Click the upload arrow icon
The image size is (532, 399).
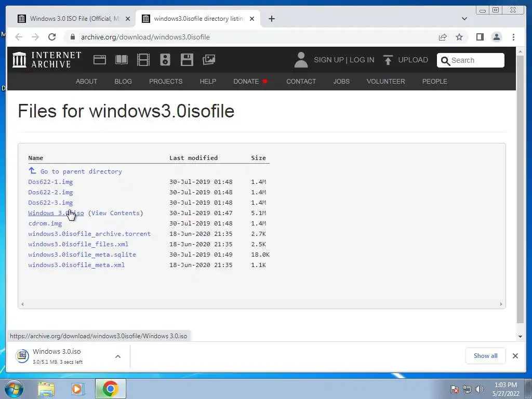[x=388, y=60]
